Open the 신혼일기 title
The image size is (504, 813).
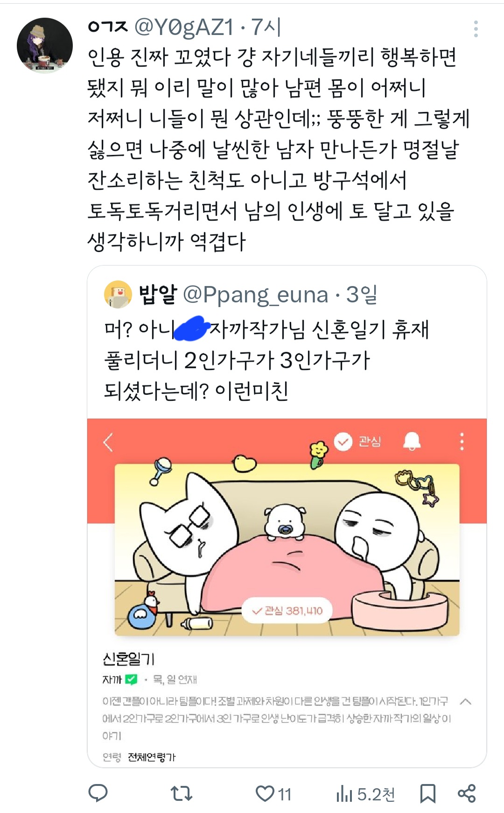[x=128, y=659]
